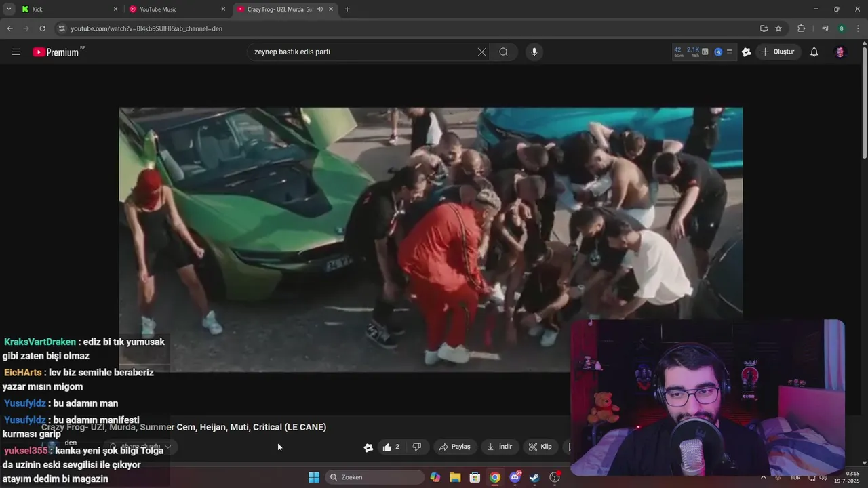Clear the search box with the X
Image resolution: width=868 pixels, height=488 pixels.
(x=481, y=52)
